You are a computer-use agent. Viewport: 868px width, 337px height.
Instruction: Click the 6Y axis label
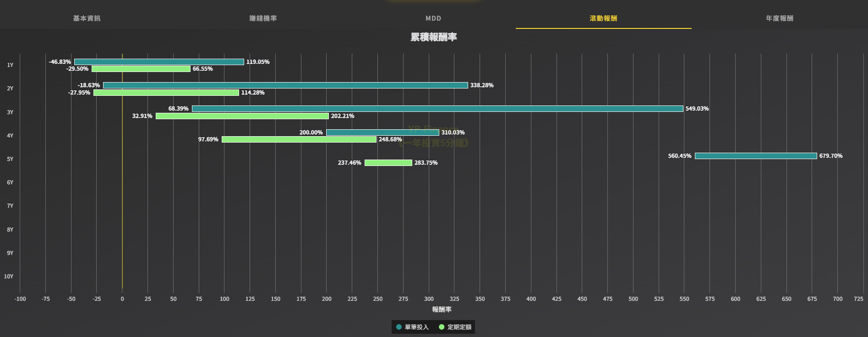[10, 182]
